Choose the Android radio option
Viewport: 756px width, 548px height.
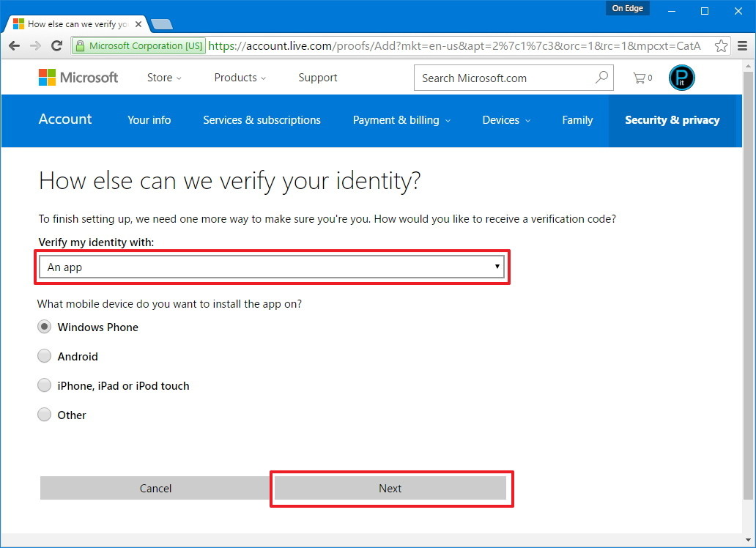45,357
